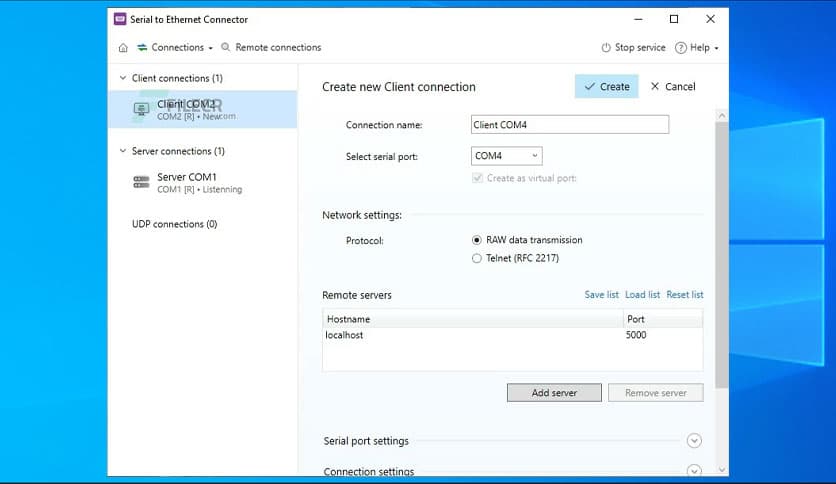
Task: Click the Server COM1 rack icon
Action: click(x=141, y=182)
